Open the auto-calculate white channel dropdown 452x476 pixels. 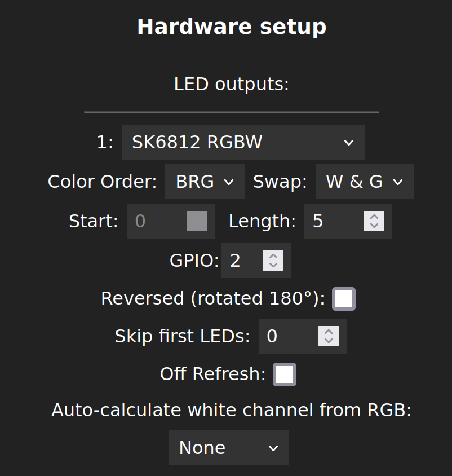point(228,447)
